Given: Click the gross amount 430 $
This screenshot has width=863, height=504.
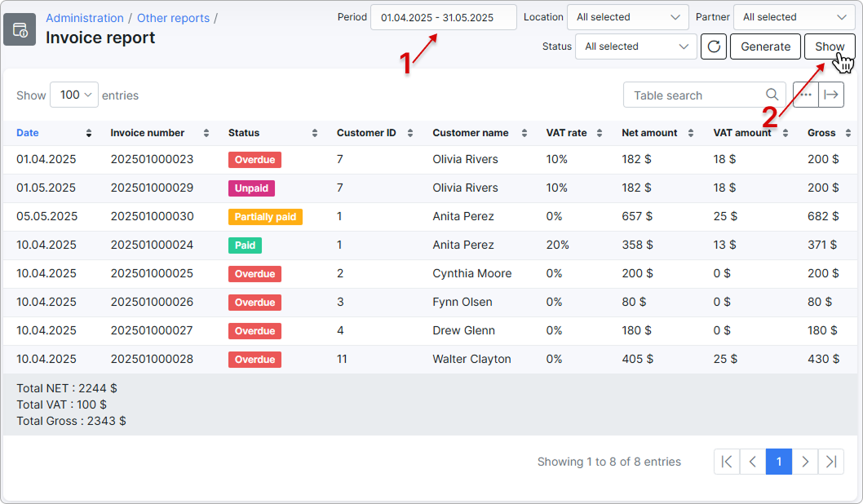Looking at the screenshot, I should 823,360.
